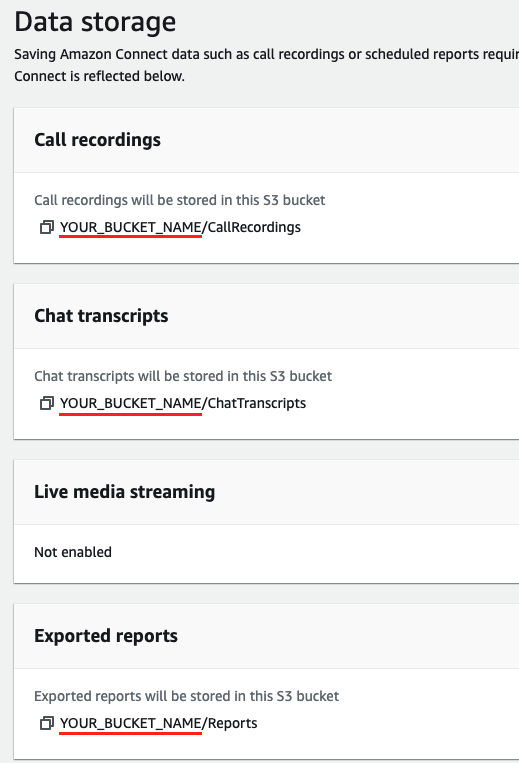Click the 'Connect is reflected below' text

coord(99,76)
